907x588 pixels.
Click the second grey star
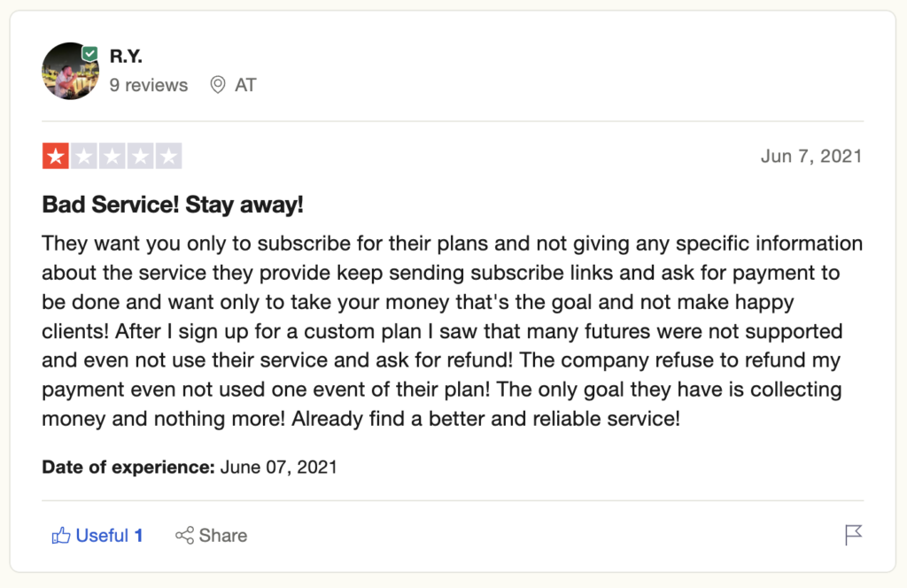[x=83, y=157]
